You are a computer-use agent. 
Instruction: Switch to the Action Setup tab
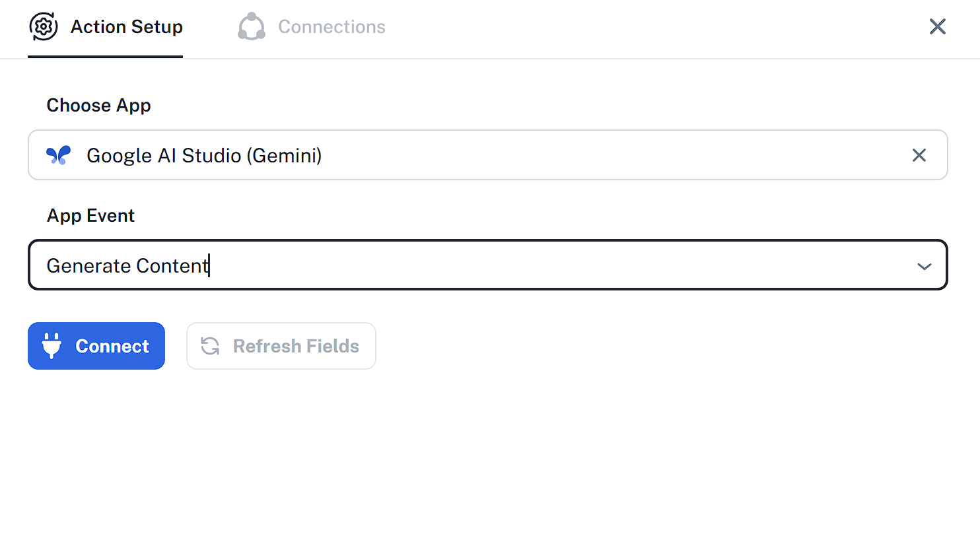coord(106,28)
